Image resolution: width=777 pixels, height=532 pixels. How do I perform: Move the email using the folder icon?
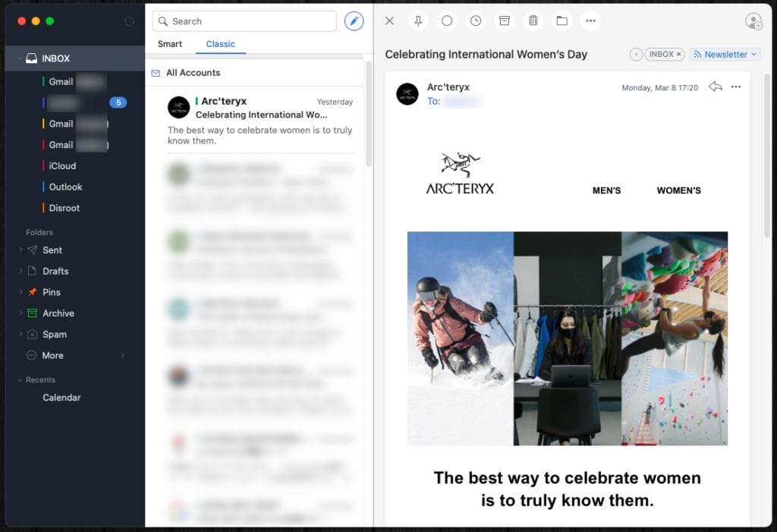tap(562, 21)
